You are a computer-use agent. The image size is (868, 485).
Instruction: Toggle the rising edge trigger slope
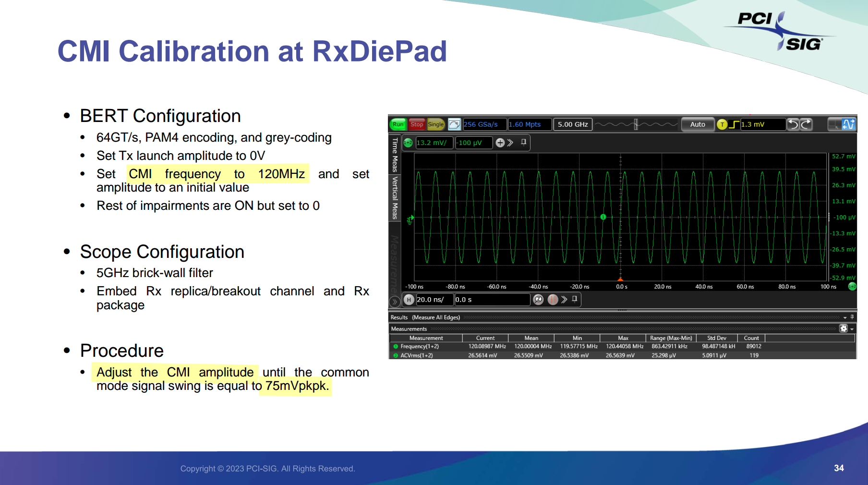point(734,125)
